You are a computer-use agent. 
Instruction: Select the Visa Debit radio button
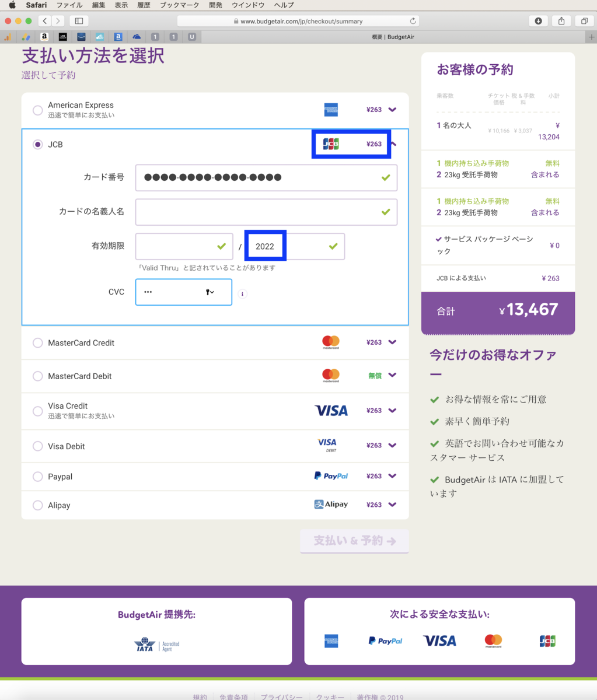click(x=38, y=446)
